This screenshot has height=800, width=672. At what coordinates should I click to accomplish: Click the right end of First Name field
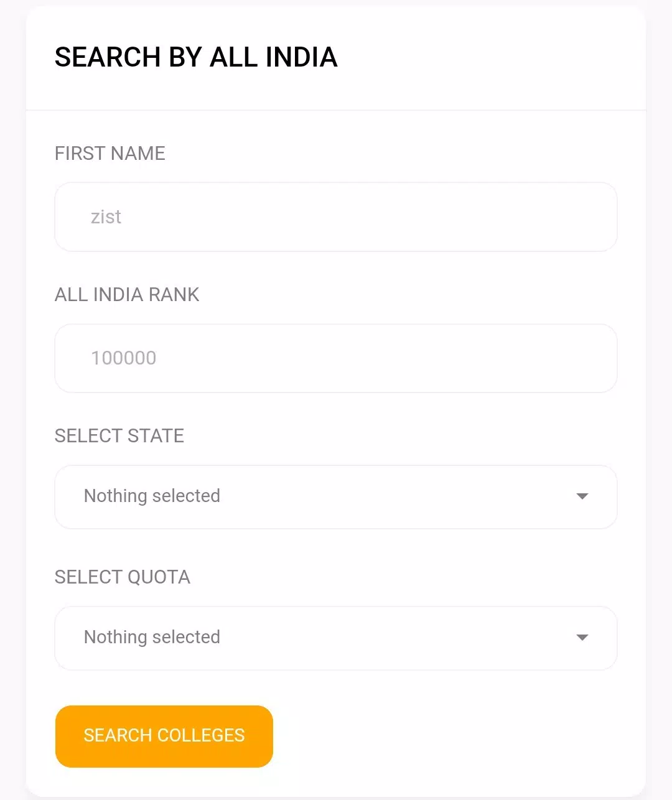[585, 217]
